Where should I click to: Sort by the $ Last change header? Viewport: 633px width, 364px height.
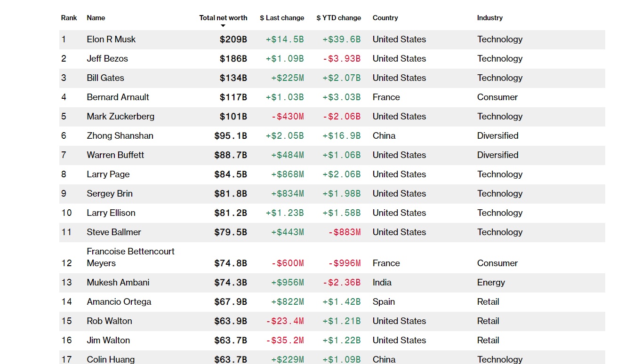click(x=282, y=18)
